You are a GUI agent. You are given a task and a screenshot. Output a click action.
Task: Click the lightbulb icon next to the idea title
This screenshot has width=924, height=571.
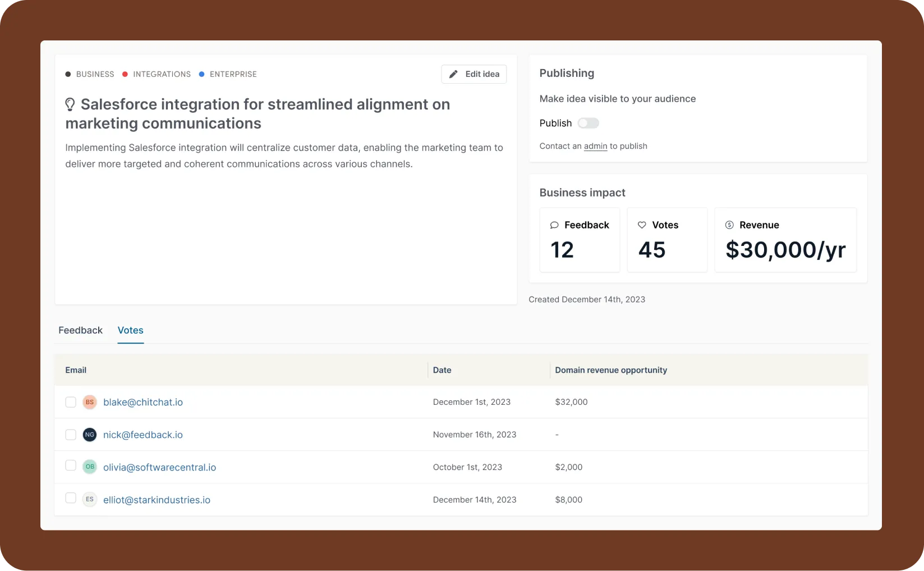(x=70, y=104)
